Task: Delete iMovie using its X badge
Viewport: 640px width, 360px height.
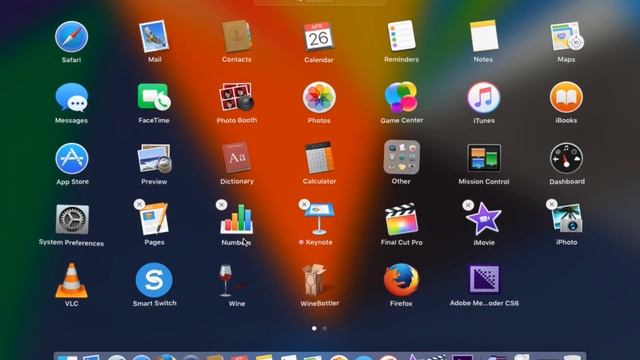Action: click(x=468, y=204)
